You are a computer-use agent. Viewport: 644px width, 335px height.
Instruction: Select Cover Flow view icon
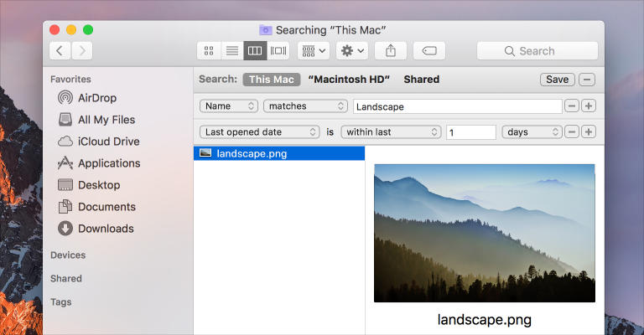278,51
